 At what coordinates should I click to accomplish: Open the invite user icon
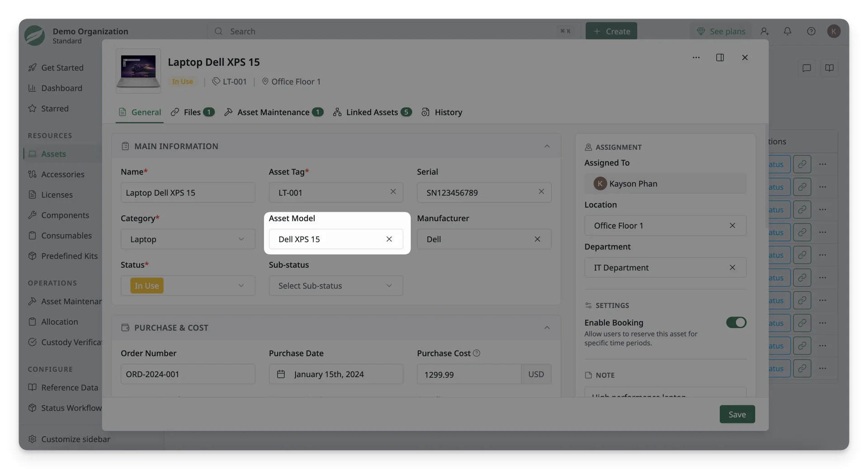[764, 31]
